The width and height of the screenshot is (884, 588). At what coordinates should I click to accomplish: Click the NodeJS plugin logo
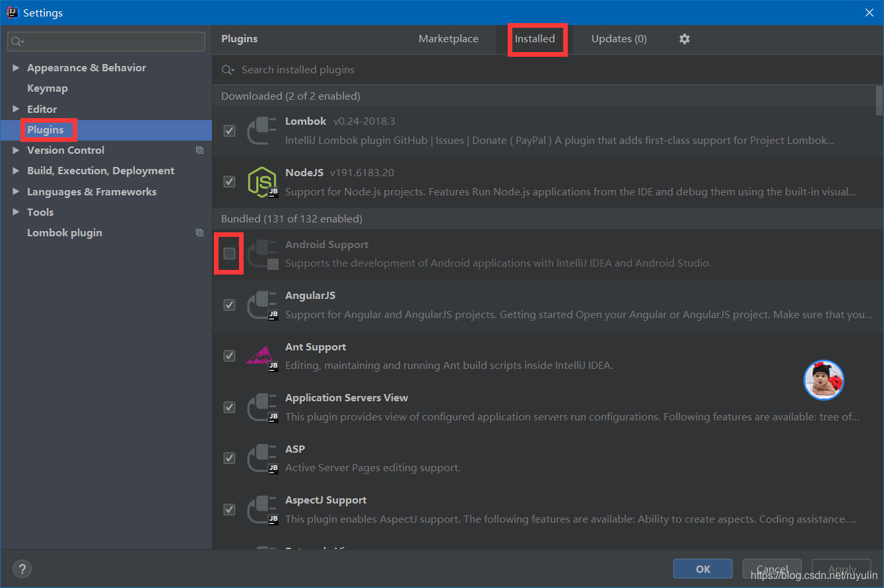pyautogui.click(x=262, y=182)
